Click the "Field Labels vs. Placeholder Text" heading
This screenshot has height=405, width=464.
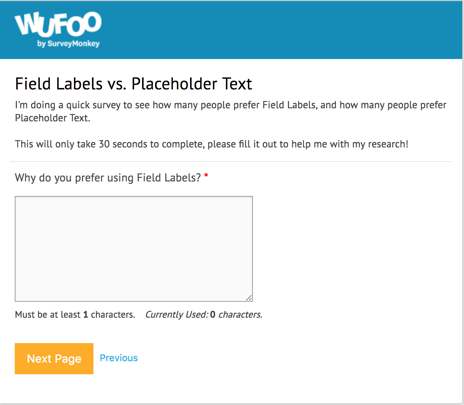[133, 84]
